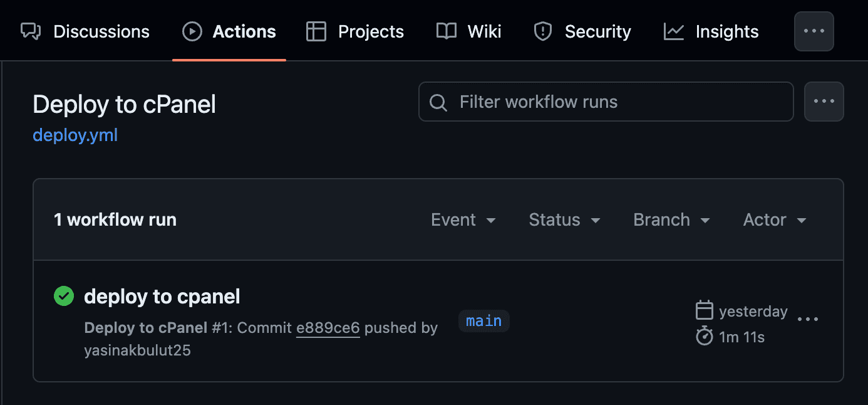This screenshot has width=868, height=405.
Task: Click the Insights graph icon
Action: pos(673,31)
